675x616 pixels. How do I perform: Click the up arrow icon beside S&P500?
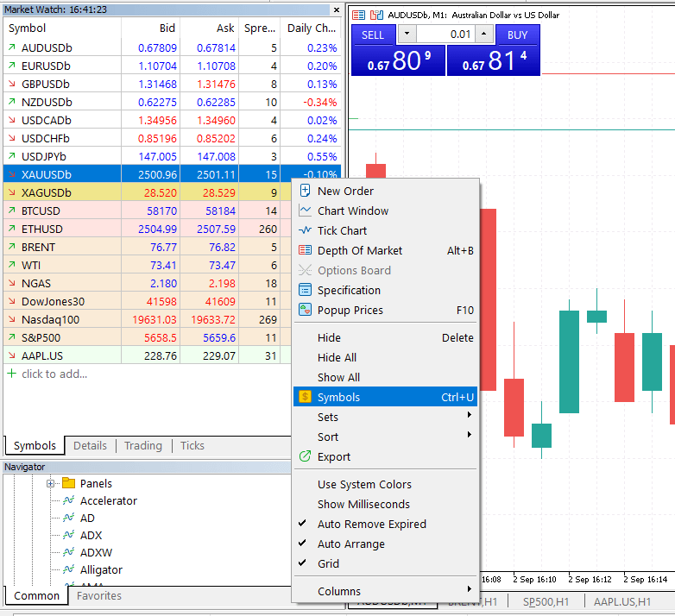coord(11,337)
